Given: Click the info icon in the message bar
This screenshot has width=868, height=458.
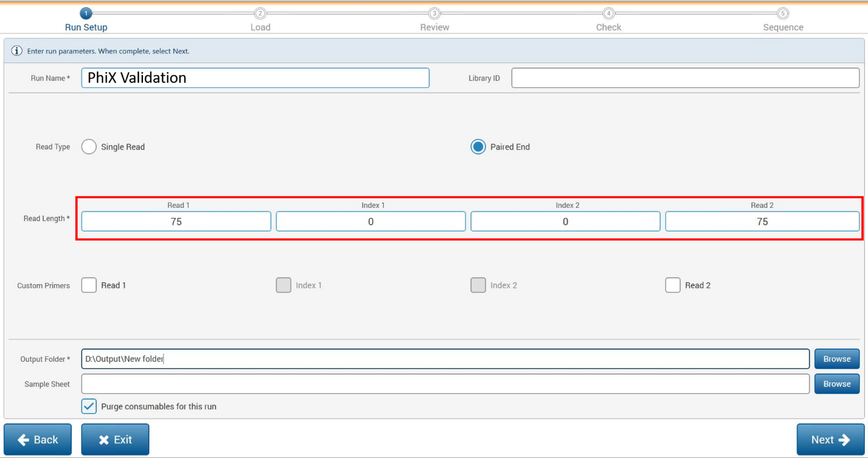Looking at the screenshot, I should 16,50.
